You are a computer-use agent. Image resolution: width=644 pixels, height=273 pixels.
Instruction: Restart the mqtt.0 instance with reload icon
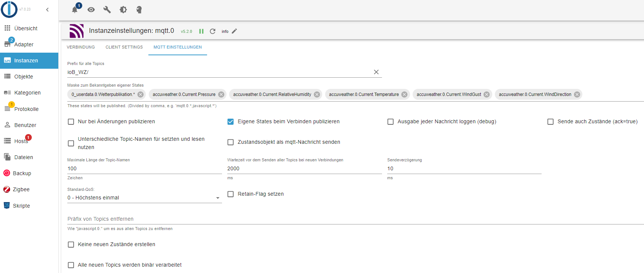[213, 31]
